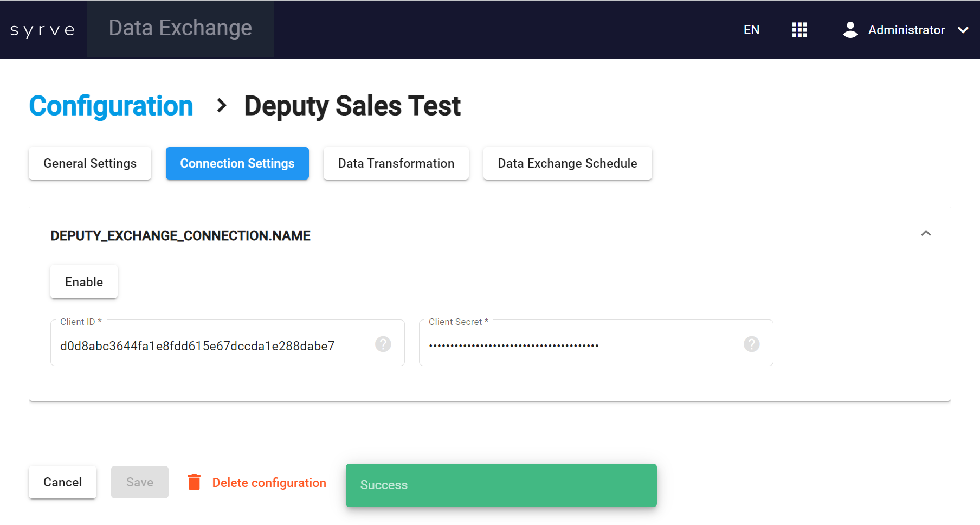This screenshot has height=525, width=980.
Task: Toggle the Enable connection button
Action: (x=84, y=282)
